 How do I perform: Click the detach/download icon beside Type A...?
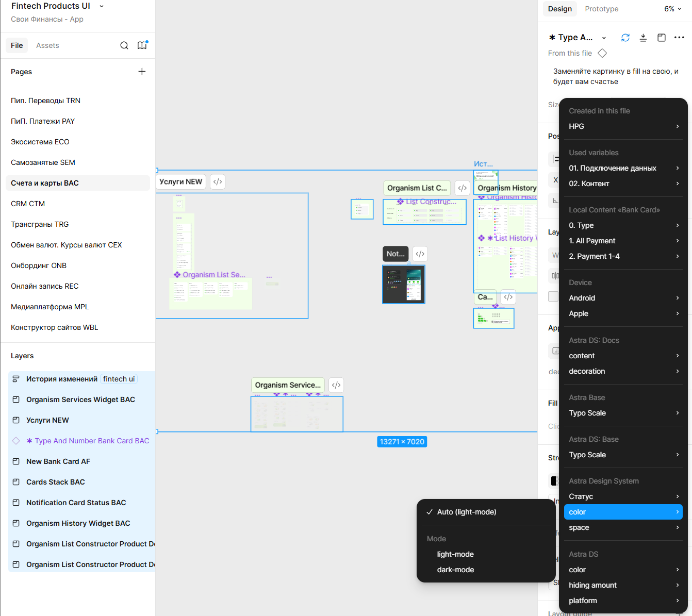click(x=643, y=38)
